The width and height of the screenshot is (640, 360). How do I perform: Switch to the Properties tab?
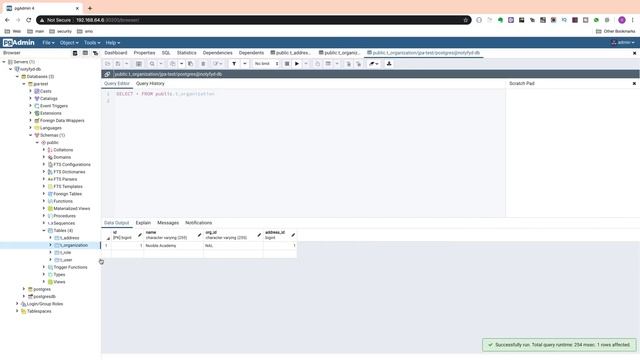point(144,53)
